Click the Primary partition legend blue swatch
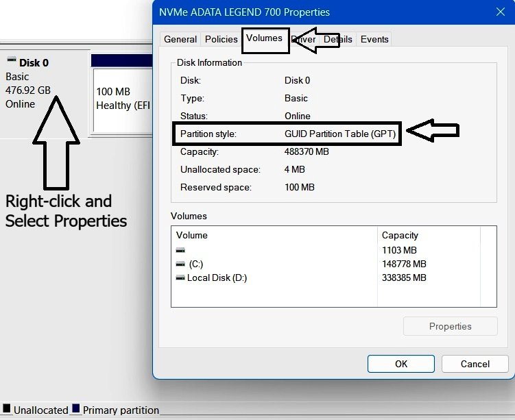The width and height of the screenshot is (515, 420). 76,408
